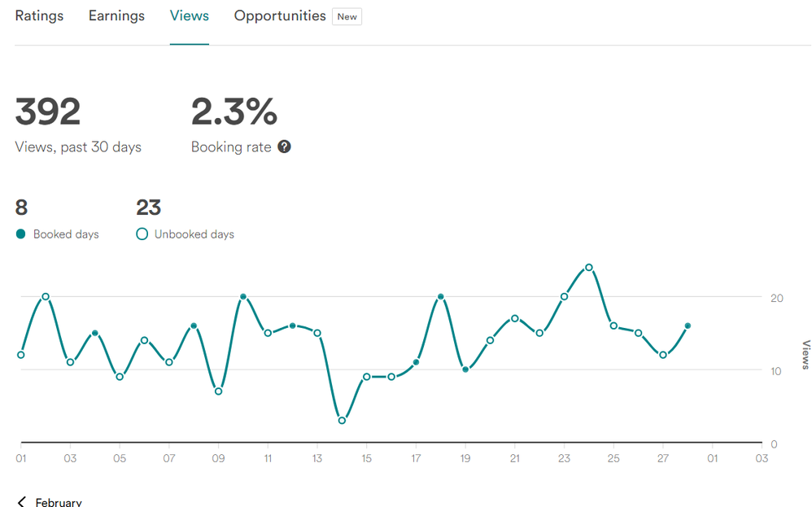Click the 392 views total number
812x507 pixels.
coord(48,112)
